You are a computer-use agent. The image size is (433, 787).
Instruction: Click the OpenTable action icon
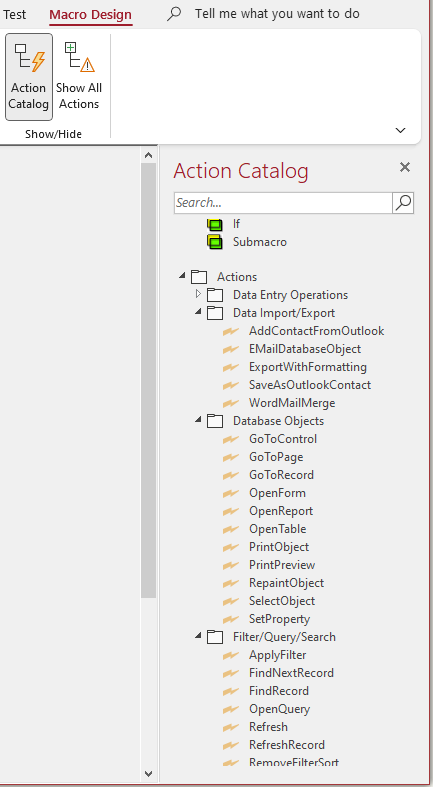(x=231, y=529)
